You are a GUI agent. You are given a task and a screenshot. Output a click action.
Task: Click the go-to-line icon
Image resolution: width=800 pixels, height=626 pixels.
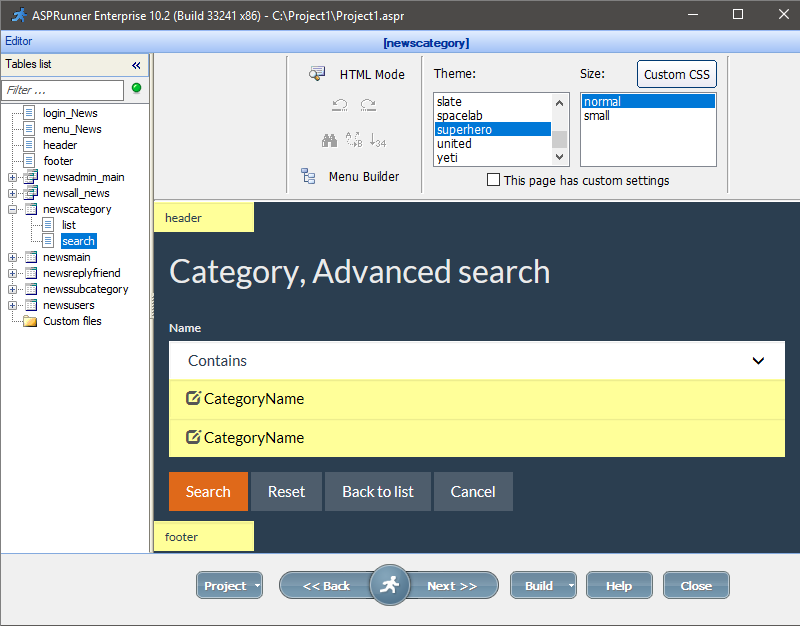tap(378, 141)
